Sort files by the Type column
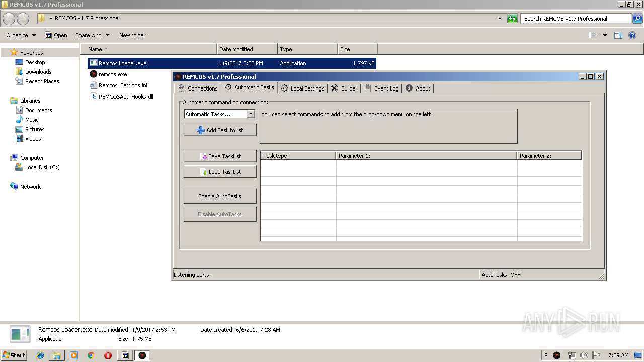644x362 pixels. point(307,49)
